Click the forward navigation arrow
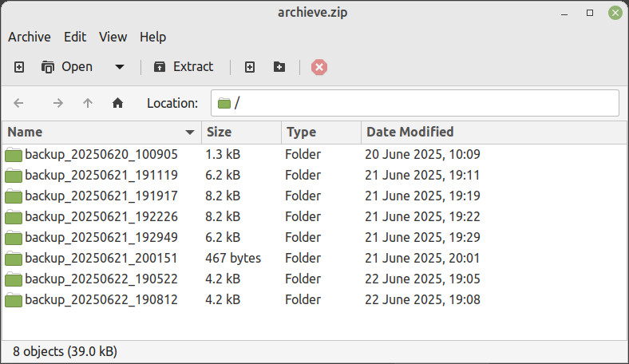 click(x=57, y=103)
